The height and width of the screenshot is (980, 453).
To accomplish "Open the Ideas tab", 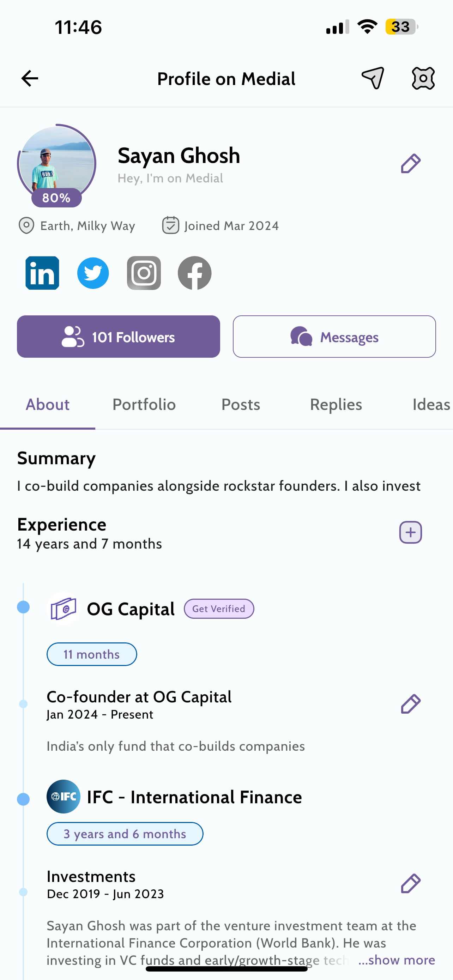I will coord(431,404).
